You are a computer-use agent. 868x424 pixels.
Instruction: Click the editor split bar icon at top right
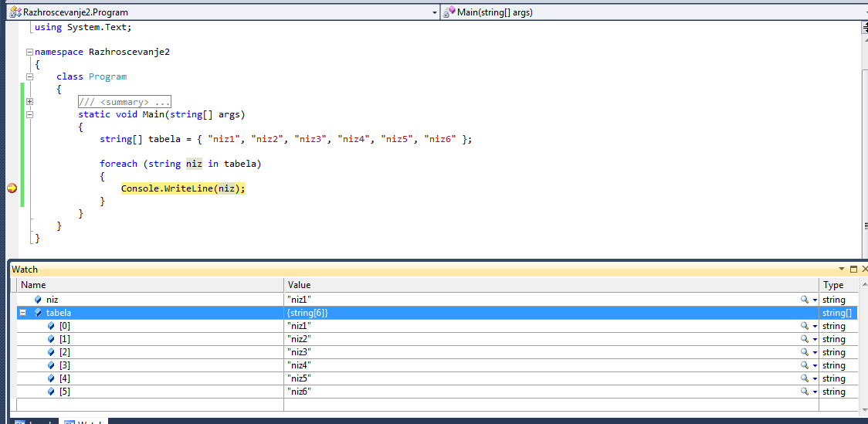pos(864,27)
